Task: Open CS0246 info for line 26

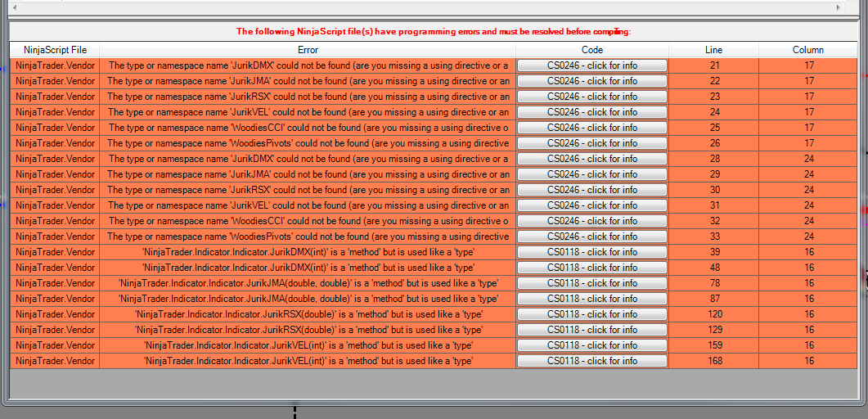Action: pos(592,142)
